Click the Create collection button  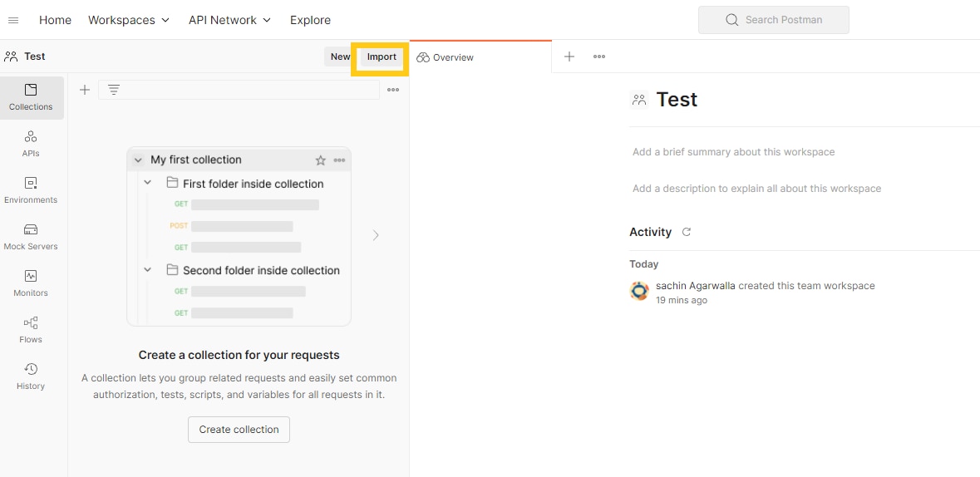[x=239, y=430]
